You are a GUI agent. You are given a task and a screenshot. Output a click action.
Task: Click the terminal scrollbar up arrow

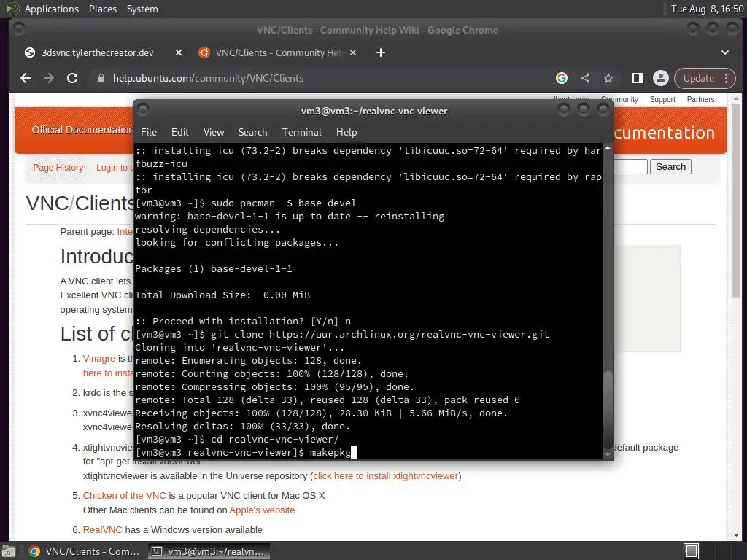click(608, 149)
